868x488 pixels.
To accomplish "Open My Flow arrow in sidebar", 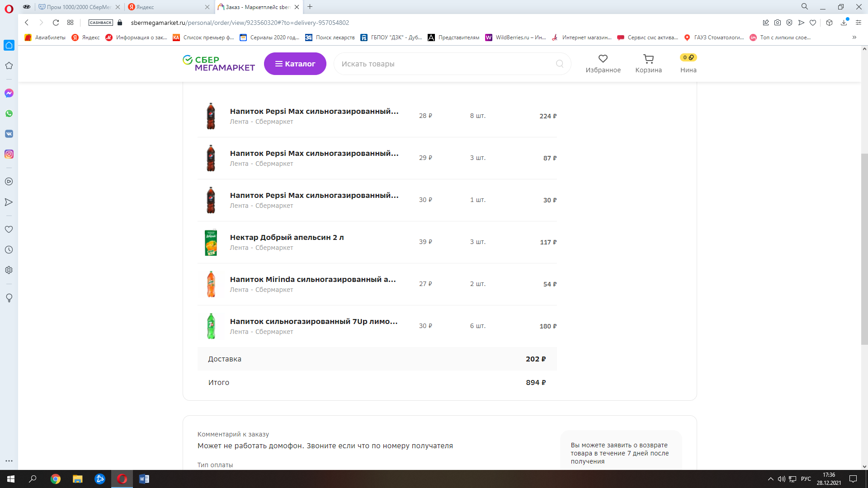I will 9,202.
